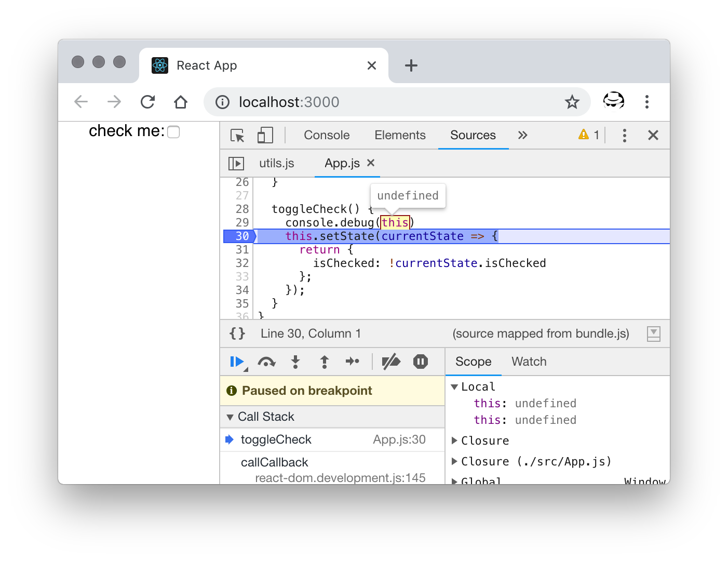728x561 pixels.
Task: Set breakpoint on line 31 gutter
Action: click(242, 249)
